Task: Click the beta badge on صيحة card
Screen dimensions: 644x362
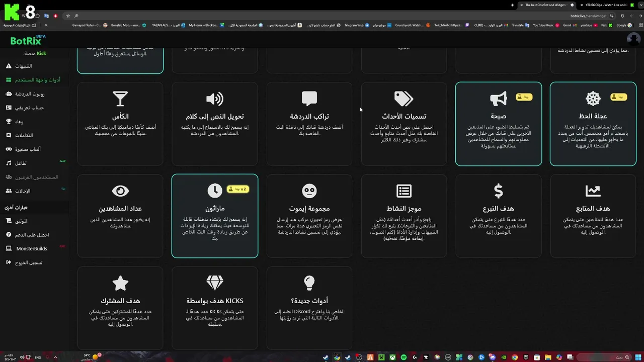Action: click(524, 97)
